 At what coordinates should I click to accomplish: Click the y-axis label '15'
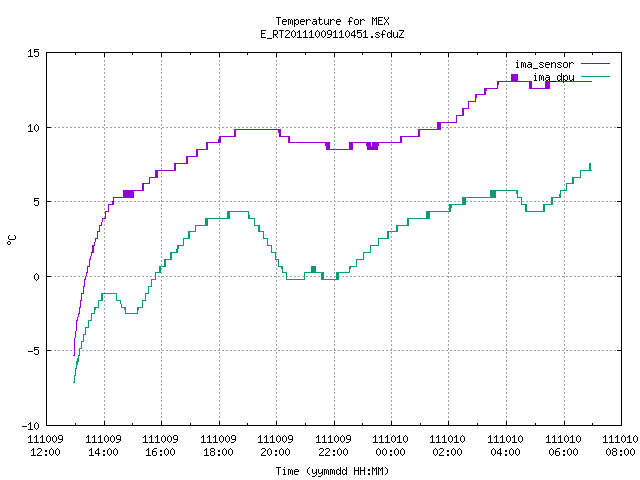[x=33, y=53]
